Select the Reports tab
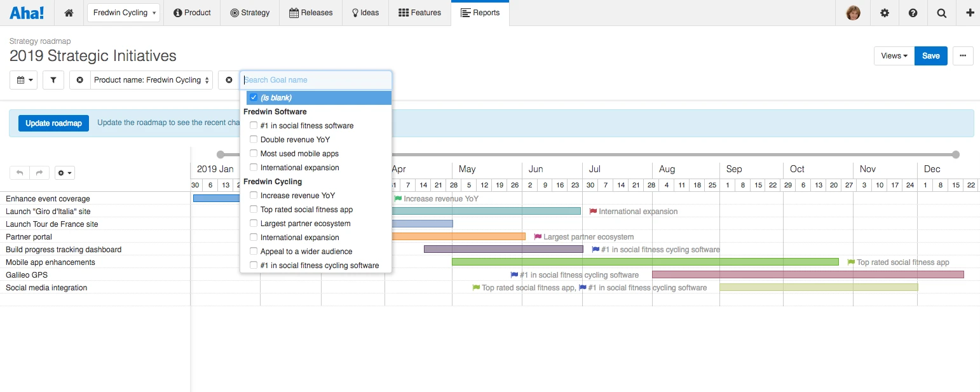 480,13
